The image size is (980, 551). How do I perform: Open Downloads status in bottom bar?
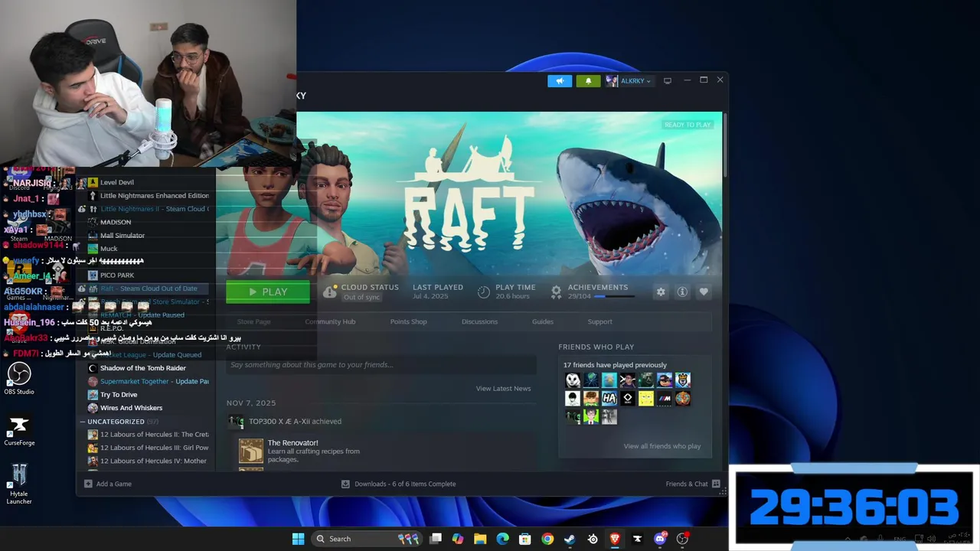point(398,484)
